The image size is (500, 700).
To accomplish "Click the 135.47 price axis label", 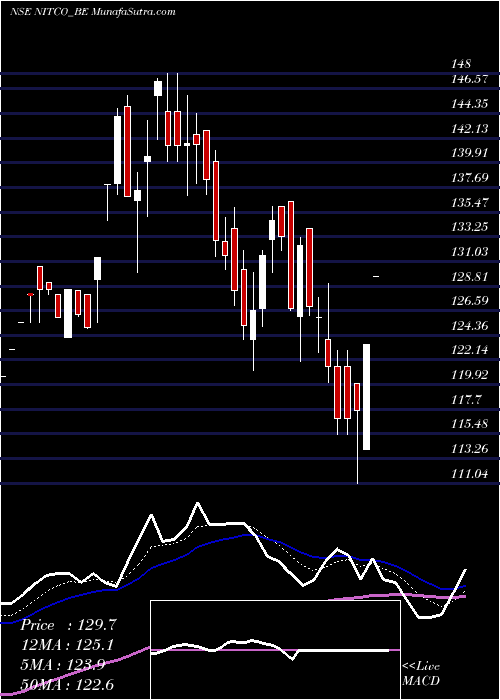I will point(470,203).
